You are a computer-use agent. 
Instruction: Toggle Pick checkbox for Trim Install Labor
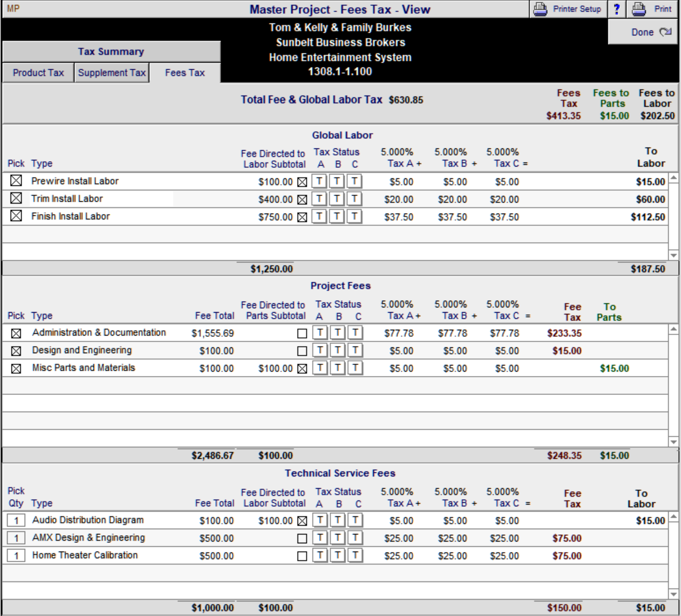point(16,198)
